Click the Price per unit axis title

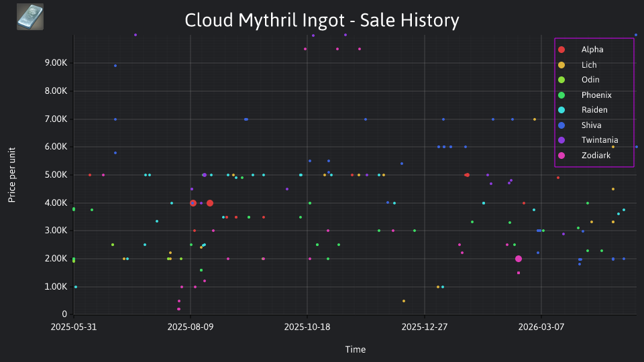[x=12, y=175]
